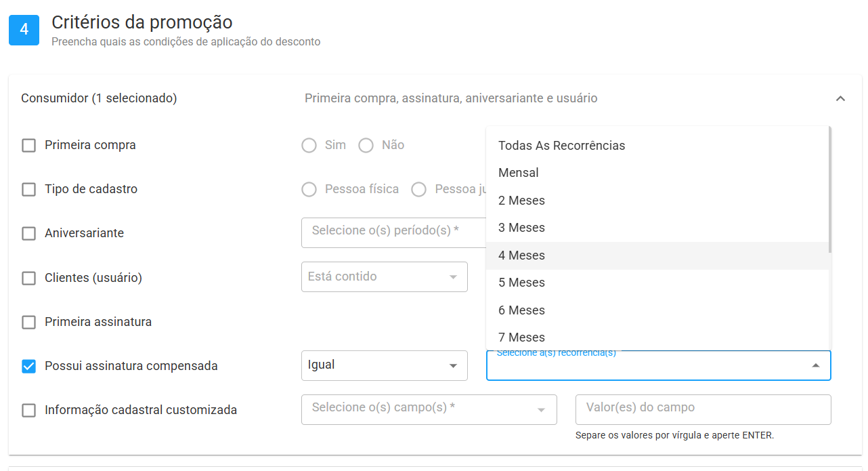Click the recurrence list scrollbar thumb

[x=830, y=190]
